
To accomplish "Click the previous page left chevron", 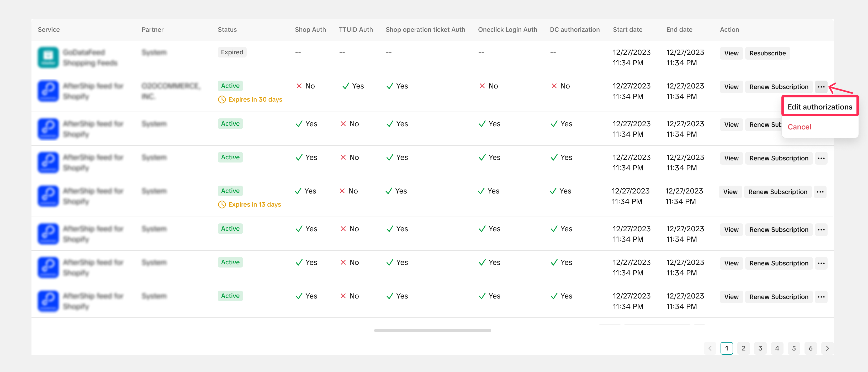I will click(710, 348).
